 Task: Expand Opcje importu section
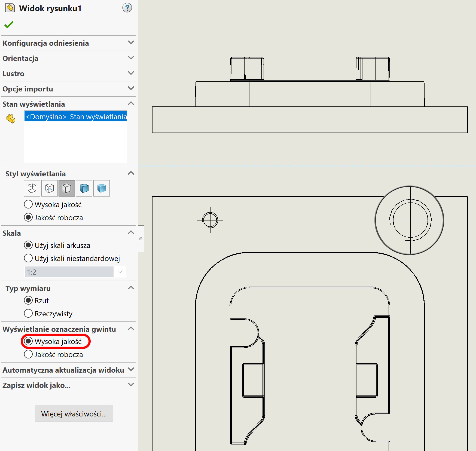tap(131, 88)
